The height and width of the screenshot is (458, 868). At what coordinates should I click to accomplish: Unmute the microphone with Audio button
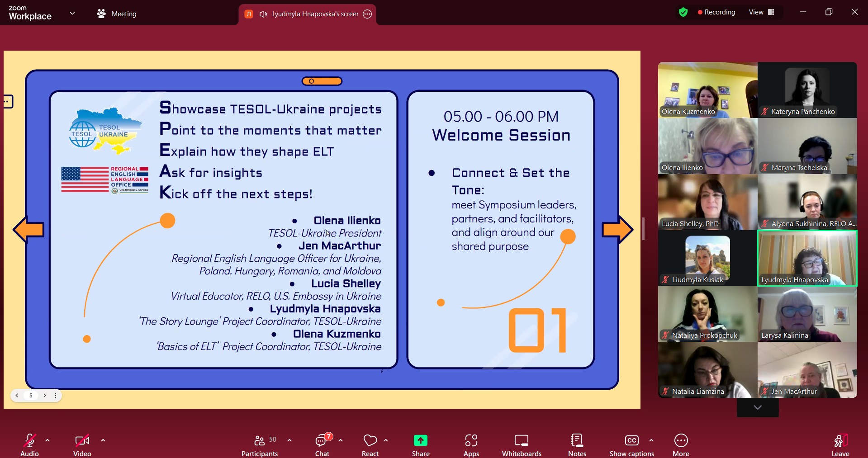(30, 445)
